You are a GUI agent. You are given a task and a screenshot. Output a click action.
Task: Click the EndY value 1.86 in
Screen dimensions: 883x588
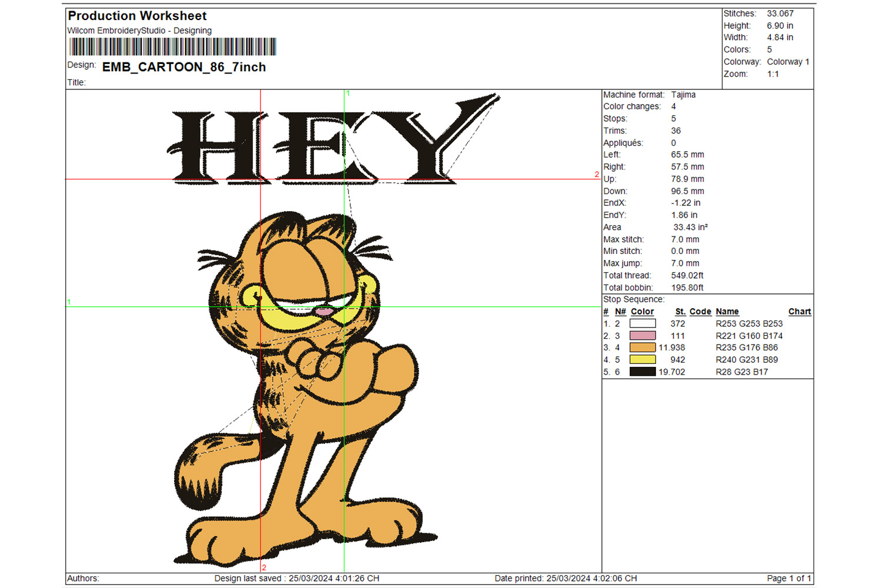[684, 215]
